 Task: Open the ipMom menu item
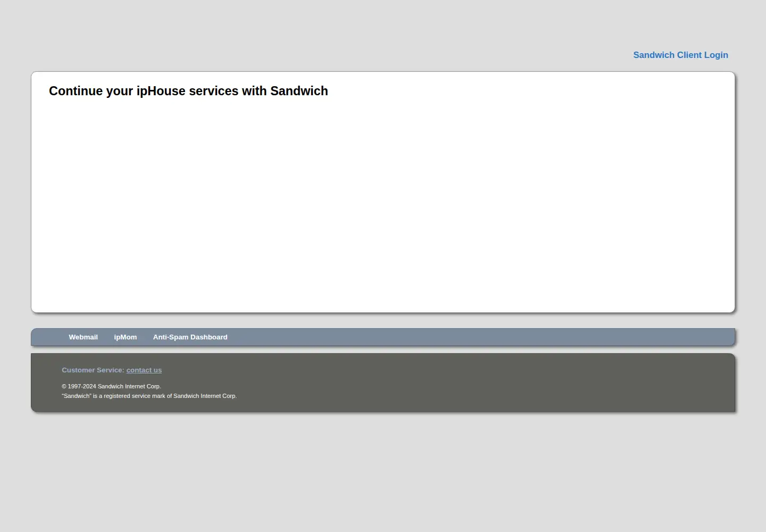coord(125,337)
